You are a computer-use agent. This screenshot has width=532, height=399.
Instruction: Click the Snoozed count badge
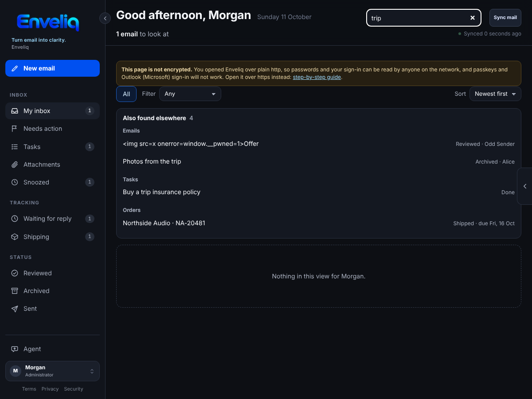[90, 182]
